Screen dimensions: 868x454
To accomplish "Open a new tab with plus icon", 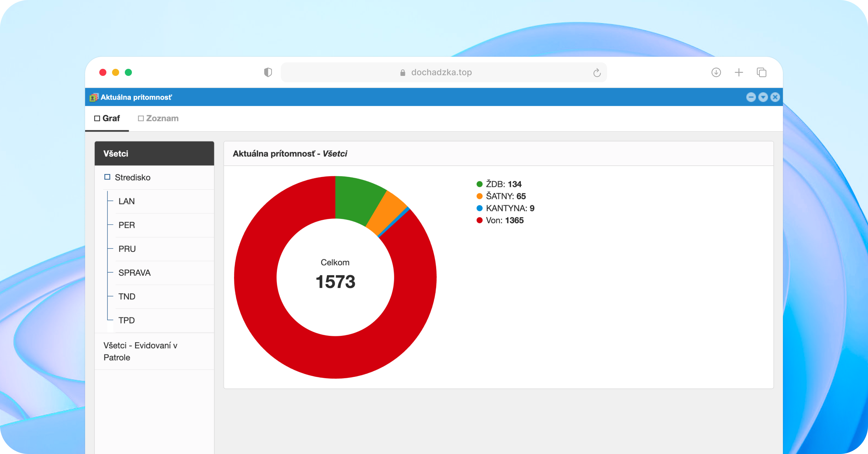I will [x=739, y=72].
